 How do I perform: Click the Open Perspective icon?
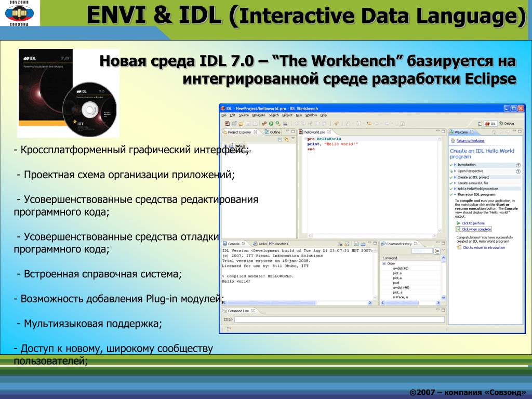(x=480, y=124)
